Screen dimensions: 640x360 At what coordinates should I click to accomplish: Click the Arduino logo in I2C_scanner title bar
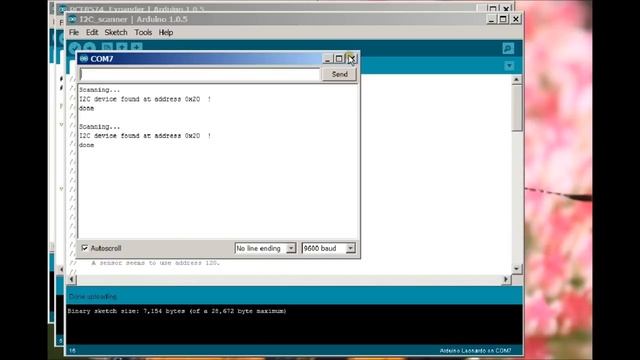72,19
